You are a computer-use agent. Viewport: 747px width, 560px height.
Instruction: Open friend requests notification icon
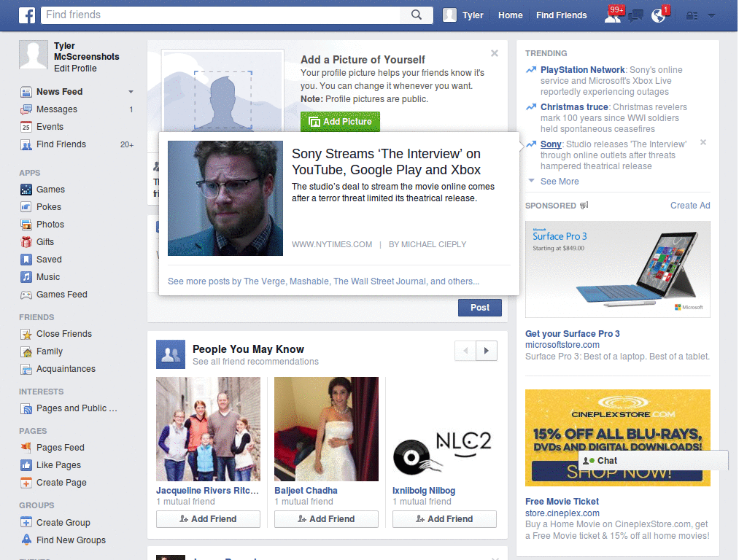click(613, 15)
